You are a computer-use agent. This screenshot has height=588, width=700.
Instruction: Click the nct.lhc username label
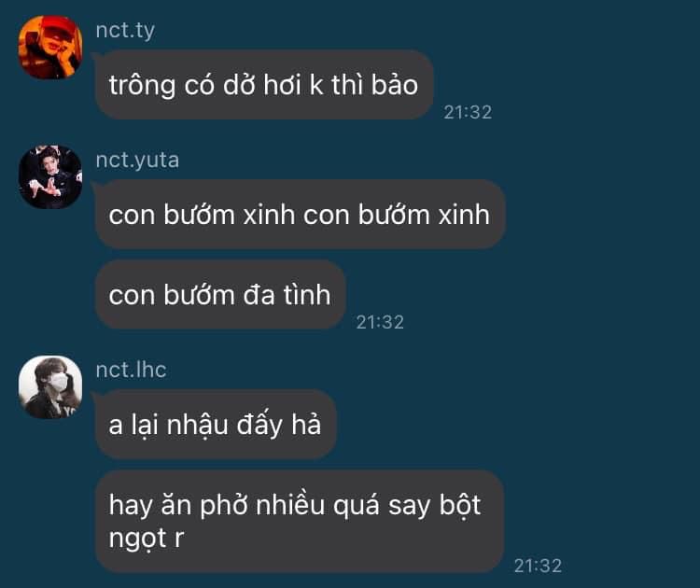click(x=131, y=370)
